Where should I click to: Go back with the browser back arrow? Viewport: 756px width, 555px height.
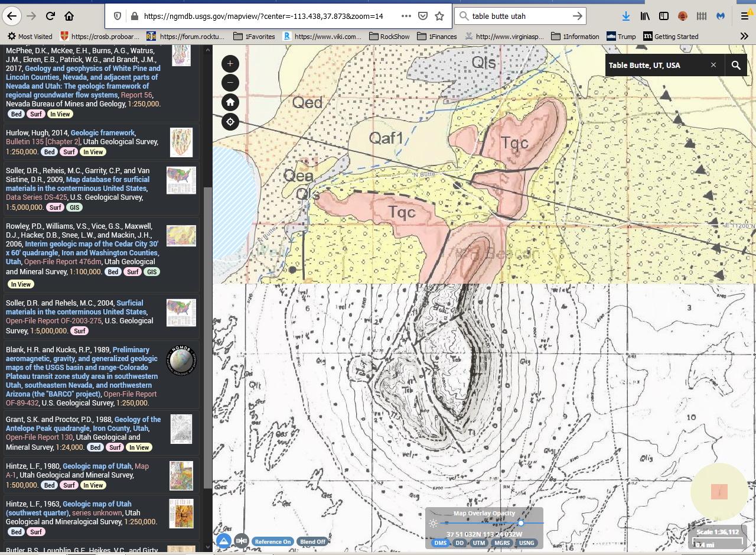point(11,16)
